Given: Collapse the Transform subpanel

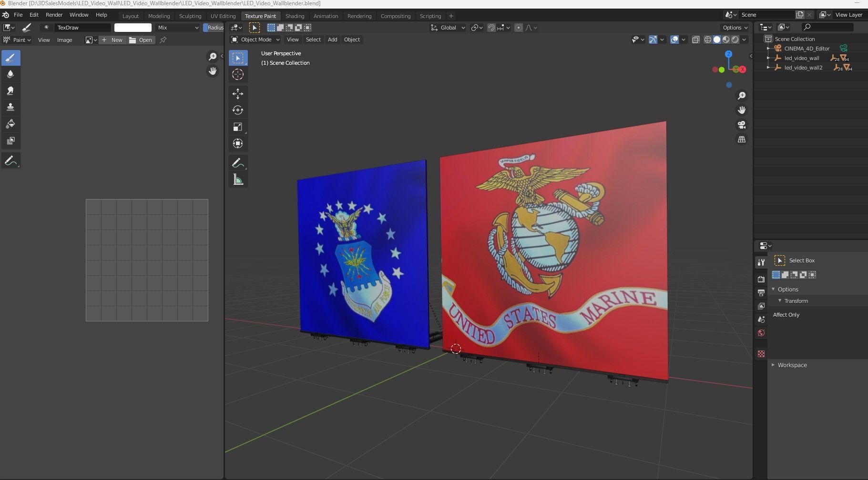Looking at the screenshot, I should click(780, 301).
